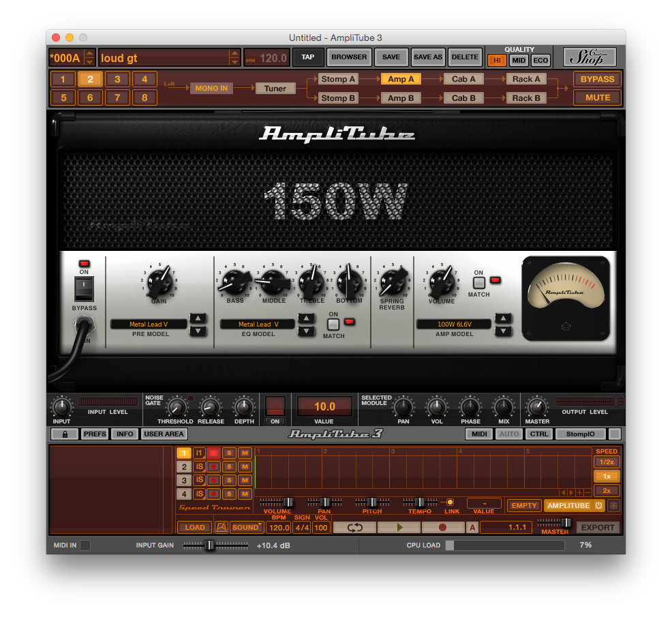Toggle the noise gate ON button

point(275,407)
